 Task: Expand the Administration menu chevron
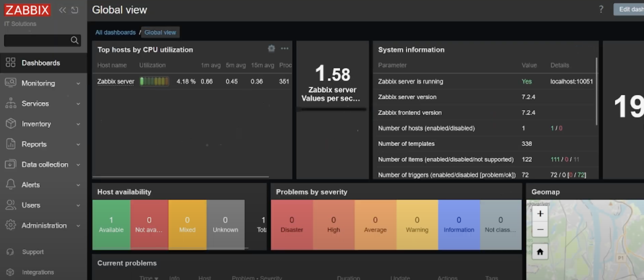pyautogui.click(x=78, y=226)
